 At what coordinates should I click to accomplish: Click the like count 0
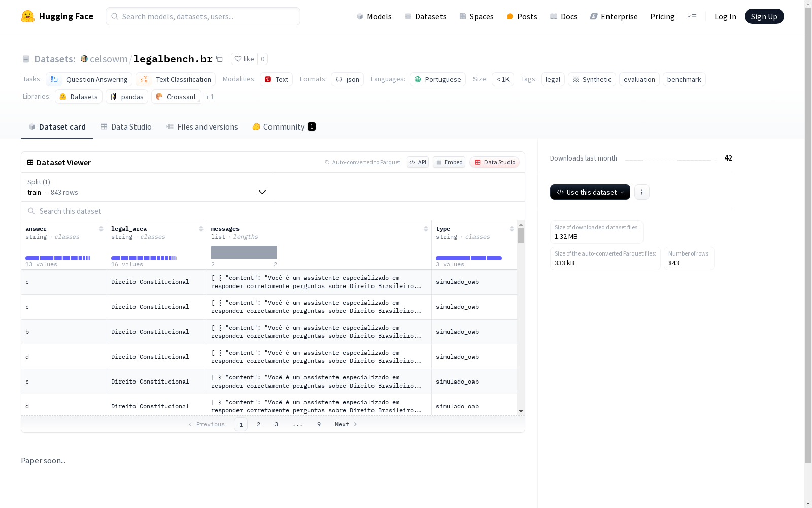tap(263, 59)
